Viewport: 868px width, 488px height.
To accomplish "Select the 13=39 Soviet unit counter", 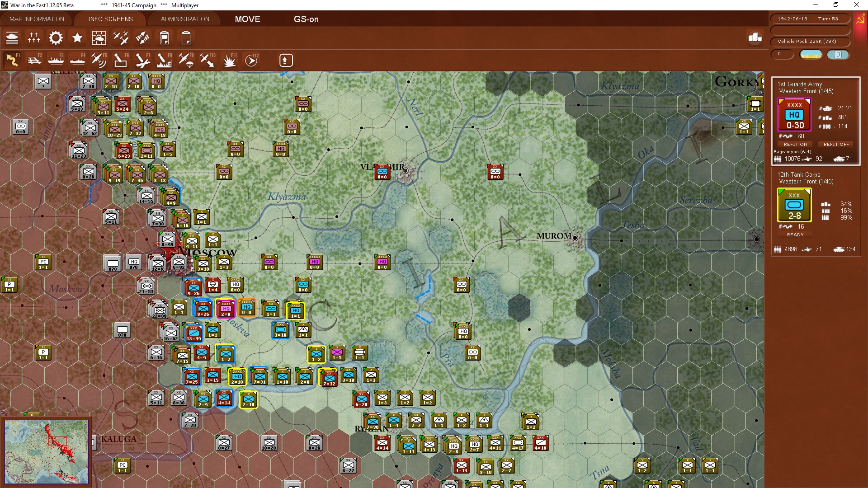I will pos(193,333).
